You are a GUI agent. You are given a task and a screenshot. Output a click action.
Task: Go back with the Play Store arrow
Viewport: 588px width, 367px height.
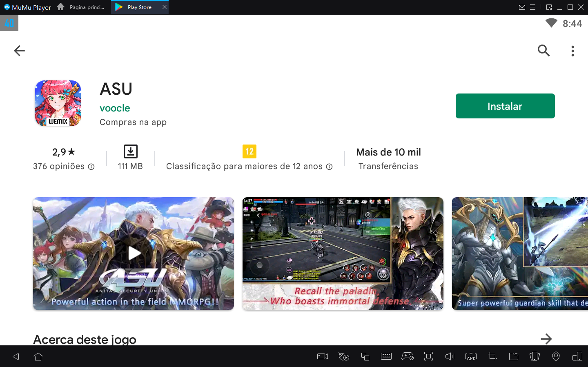point(19,51)
